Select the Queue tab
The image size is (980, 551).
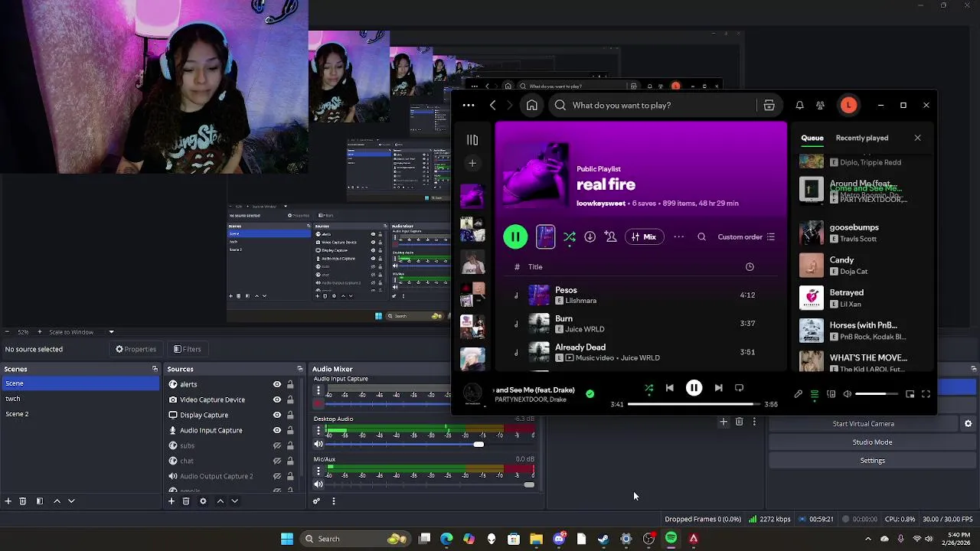pos(812,138)
